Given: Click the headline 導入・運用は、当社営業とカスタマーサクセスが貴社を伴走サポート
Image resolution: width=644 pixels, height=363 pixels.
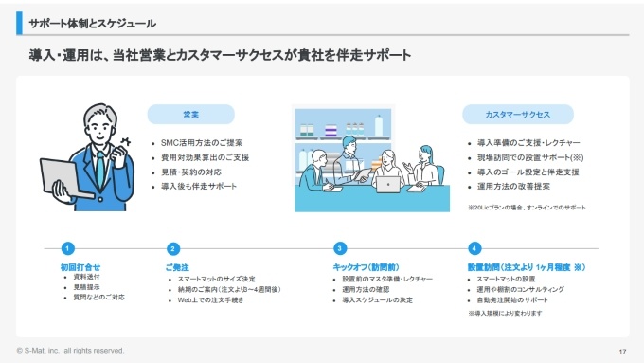Looking at the screenshot, I should point(220,55).
